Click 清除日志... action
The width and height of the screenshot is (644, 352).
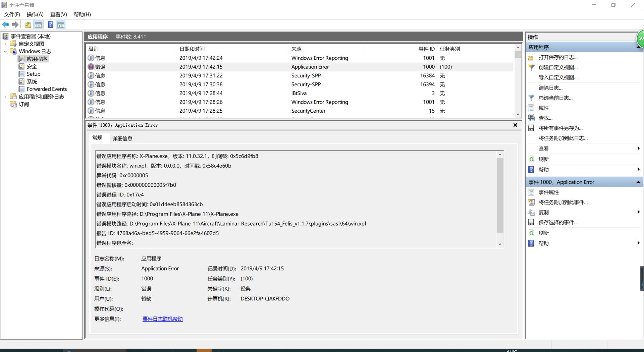click(x=550, y=88)
